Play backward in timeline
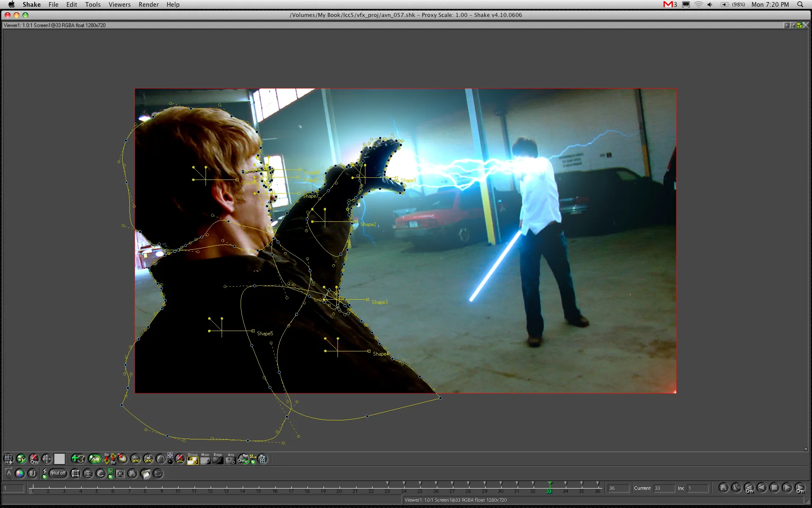This screenshot has height=508, width=812. [x=762, y=488]
